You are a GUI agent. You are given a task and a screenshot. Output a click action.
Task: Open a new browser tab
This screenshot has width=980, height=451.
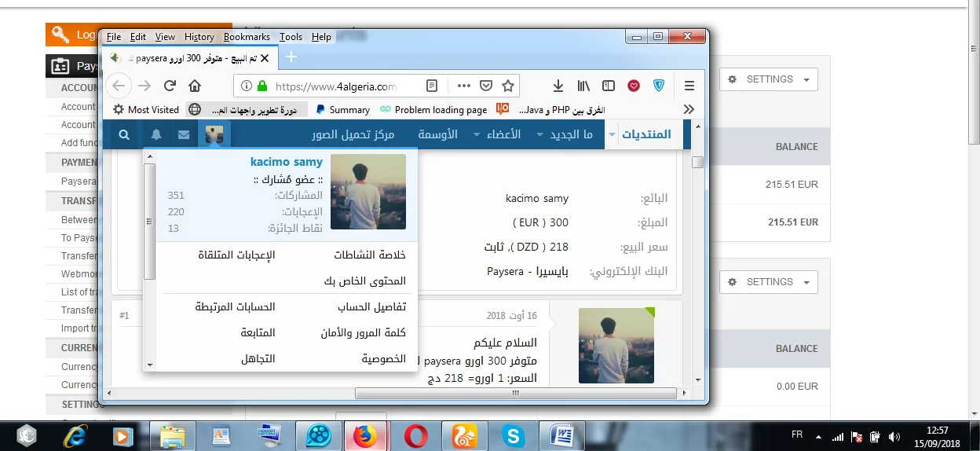click(291, 57)
